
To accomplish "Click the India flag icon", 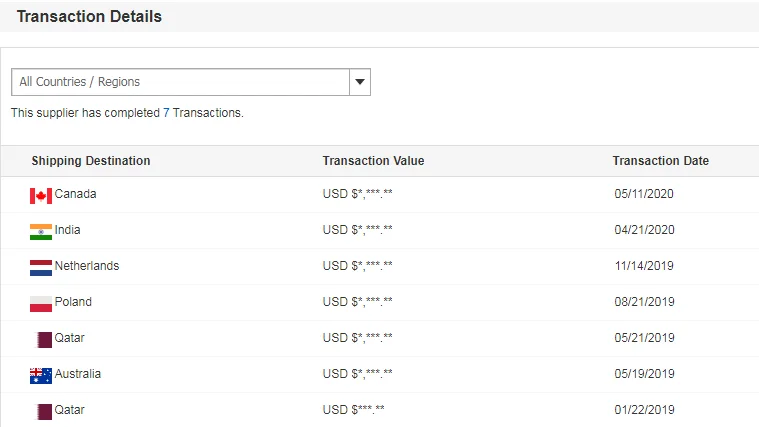I will [x=41, y=232].
